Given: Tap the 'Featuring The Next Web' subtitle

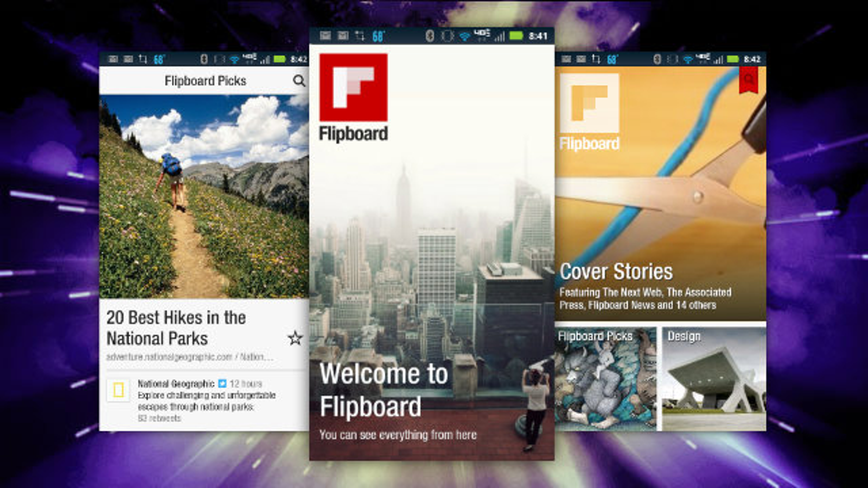Looking at the screenshot, I should click(x=646, y=299).
